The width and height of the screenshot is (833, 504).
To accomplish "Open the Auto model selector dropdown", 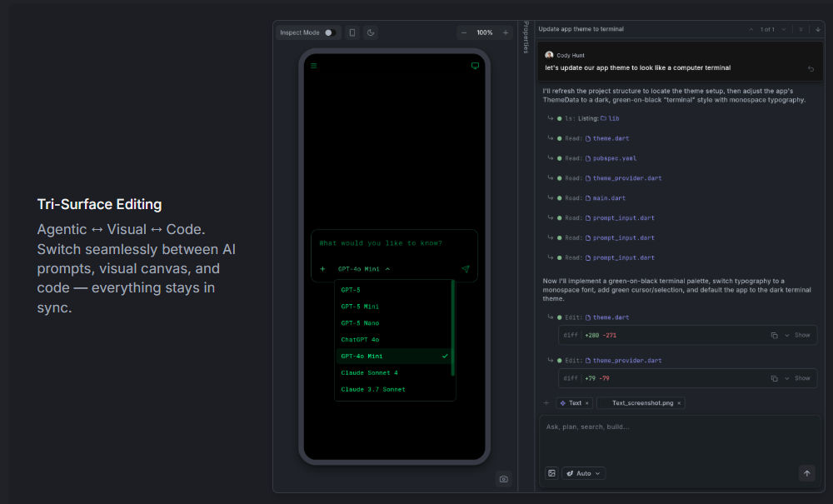I will (x=583, y=472).
